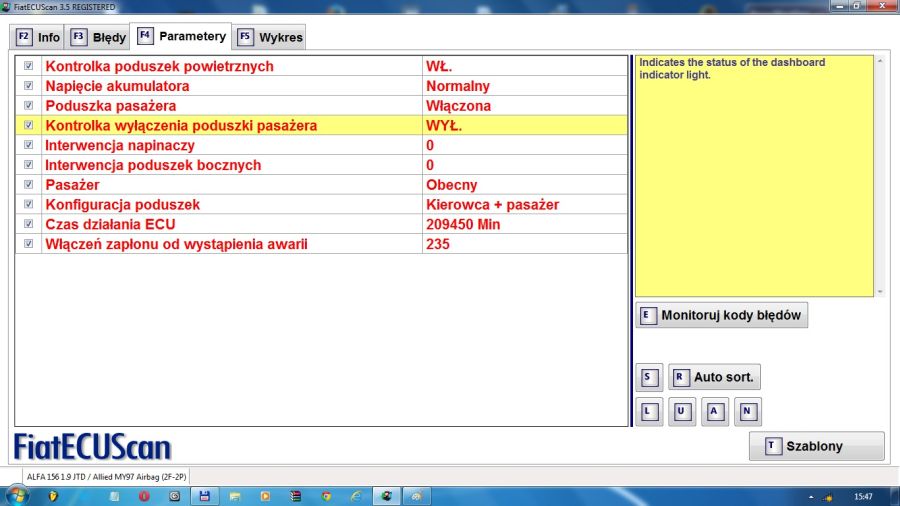The height and width of the screenshot is (506, 900).
Task: Click the A button
Action: (x=715, y=411)
